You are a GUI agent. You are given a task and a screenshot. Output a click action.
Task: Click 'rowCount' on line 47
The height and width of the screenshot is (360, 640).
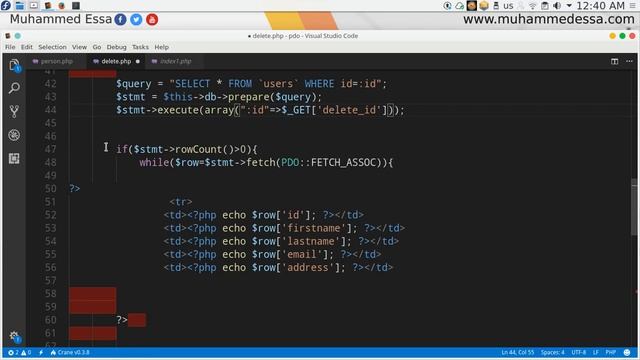(198, 149)
